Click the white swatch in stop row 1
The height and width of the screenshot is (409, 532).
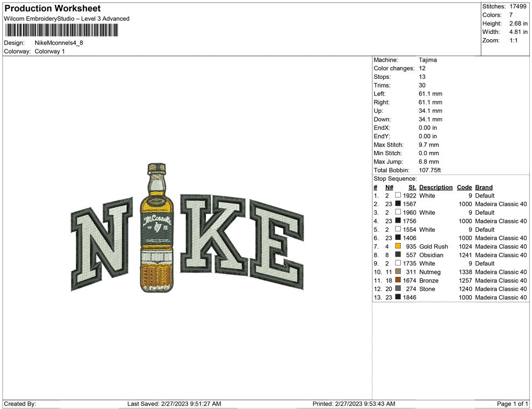tap(398, 195)
